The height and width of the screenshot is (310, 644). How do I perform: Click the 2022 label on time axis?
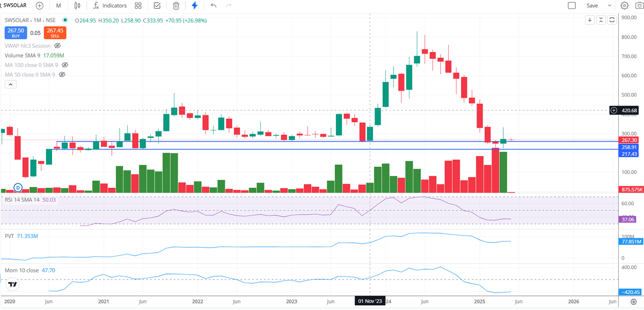click(197, 301)
